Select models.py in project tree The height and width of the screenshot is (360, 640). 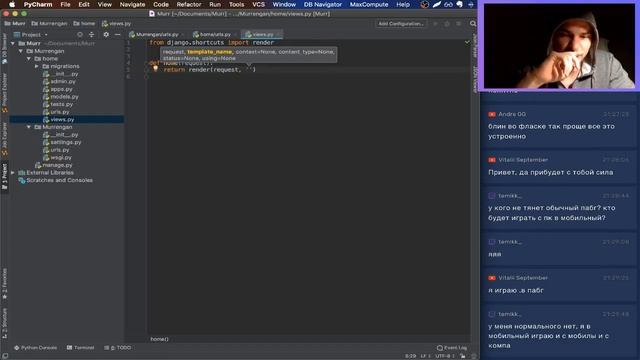tap(64, 97)
